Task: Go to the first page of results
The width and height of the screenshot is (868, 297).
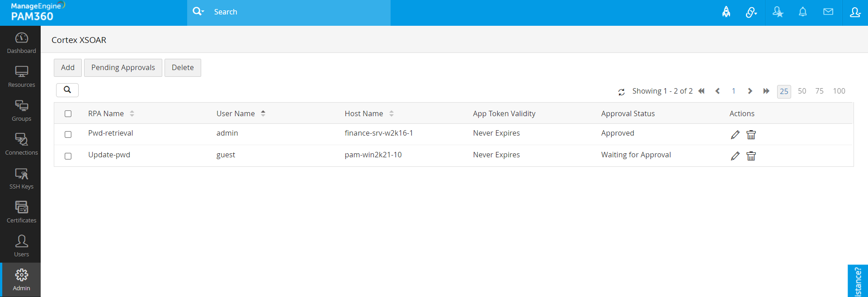Action: (701, 91)
